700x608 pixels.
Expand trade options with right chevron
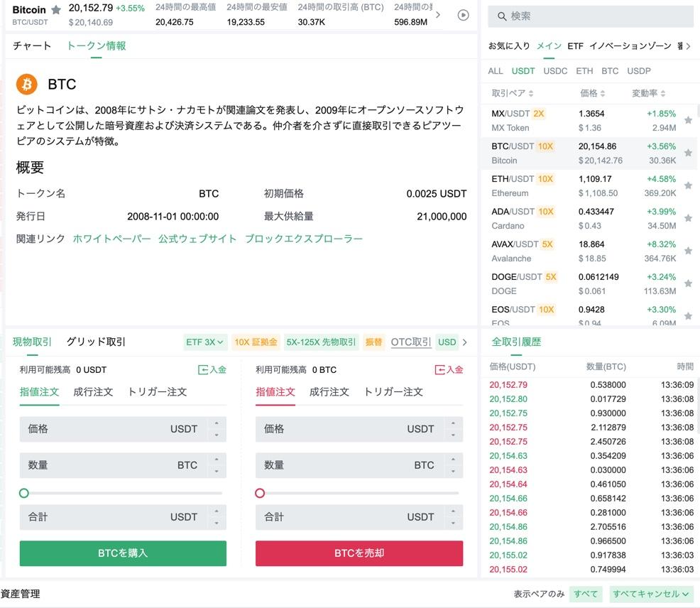pyautogui.click(x=465, y=342)
